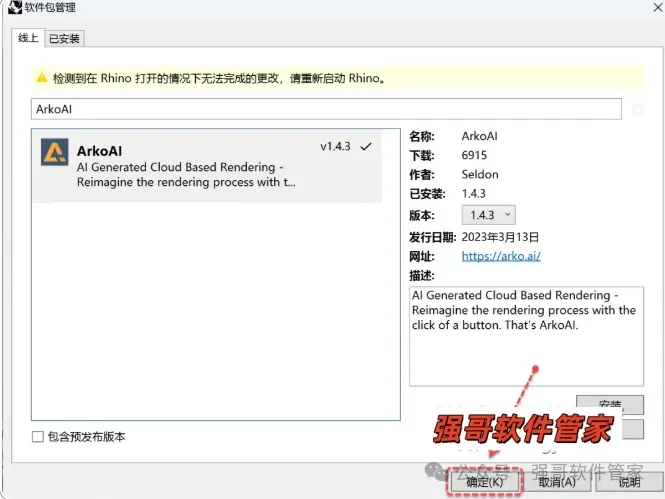Switch to the 线上 tab

click(28, 38)
